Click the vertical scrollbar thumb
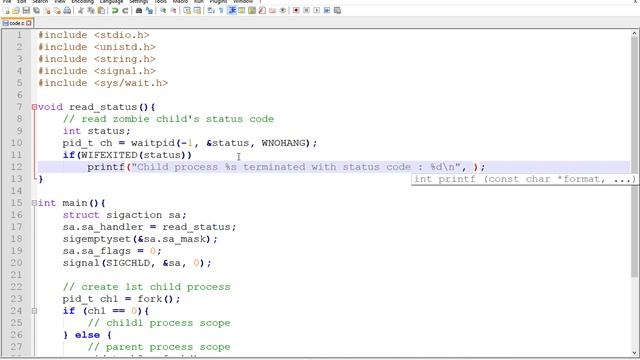 pyautogui.click(x=635, y=157)
